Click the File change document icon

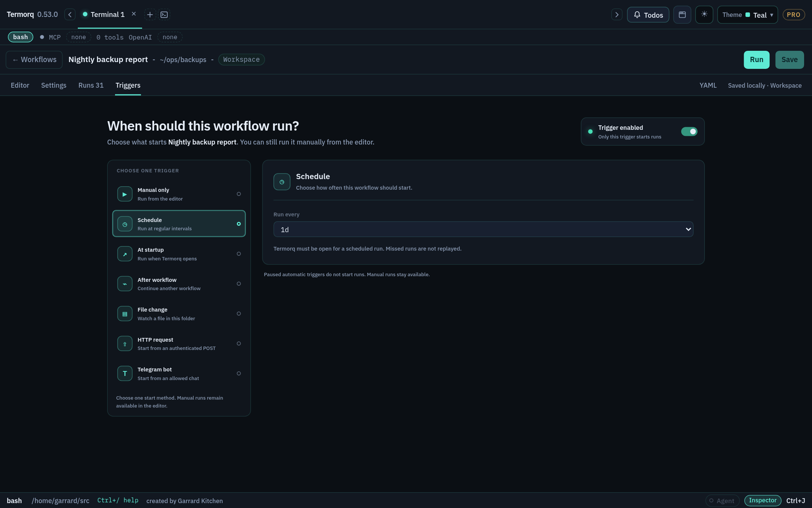click(125, 314)
